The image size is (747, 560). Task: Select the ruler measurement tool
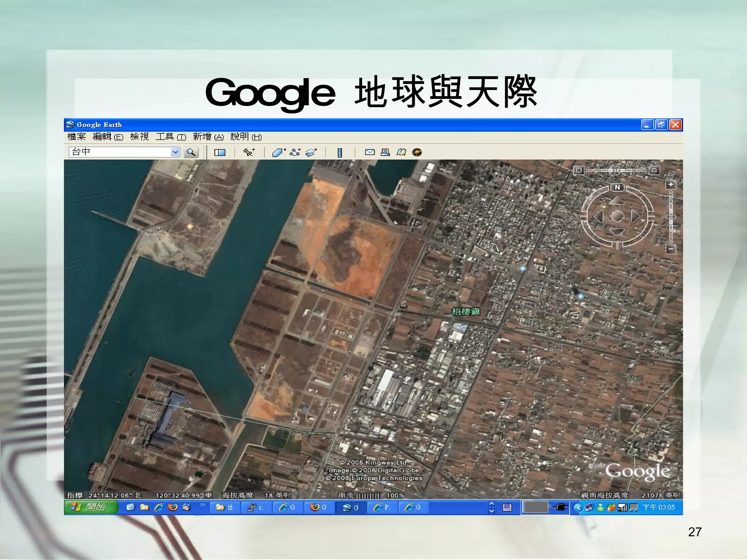[340, 152]
